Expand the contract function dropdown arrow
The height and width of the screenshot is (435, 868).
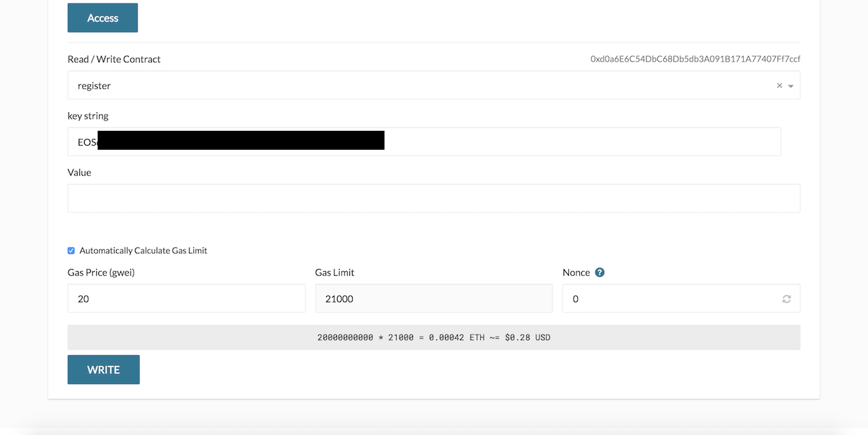[791, 86]
